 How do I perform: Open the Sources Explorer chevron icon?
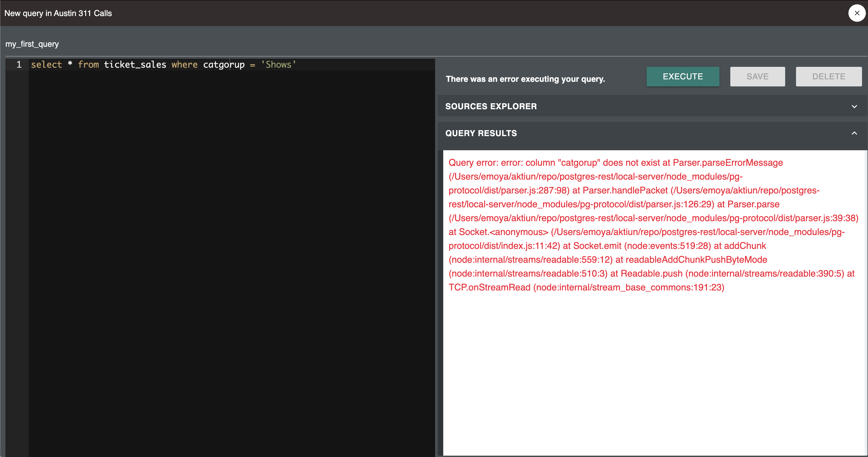coord(854,107)
